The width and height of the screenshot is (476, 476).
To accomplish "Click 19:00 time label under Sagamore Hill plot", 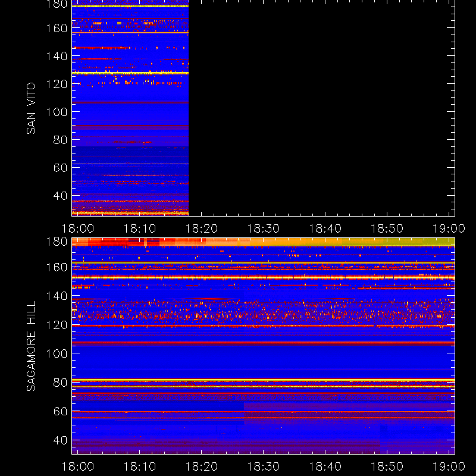I will 449,466.
